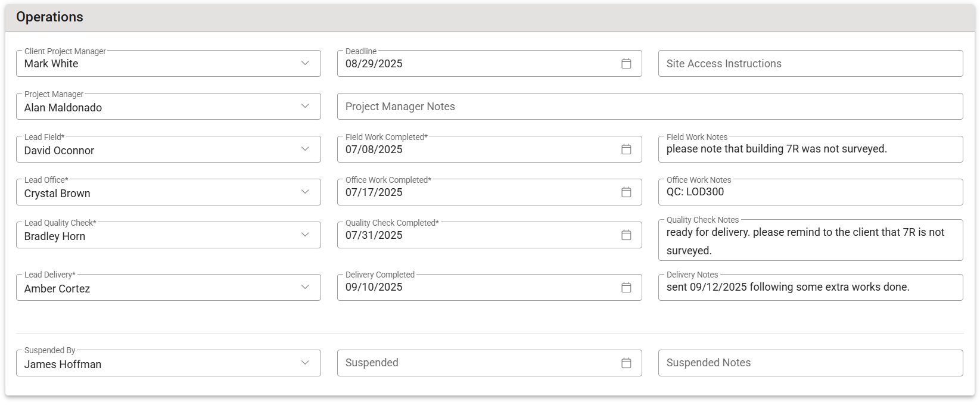Image resolution: width=980 pixels, height=405 pixels.
Task: Expand the Suspended By dropdown
Action: [x=305, y=363]
